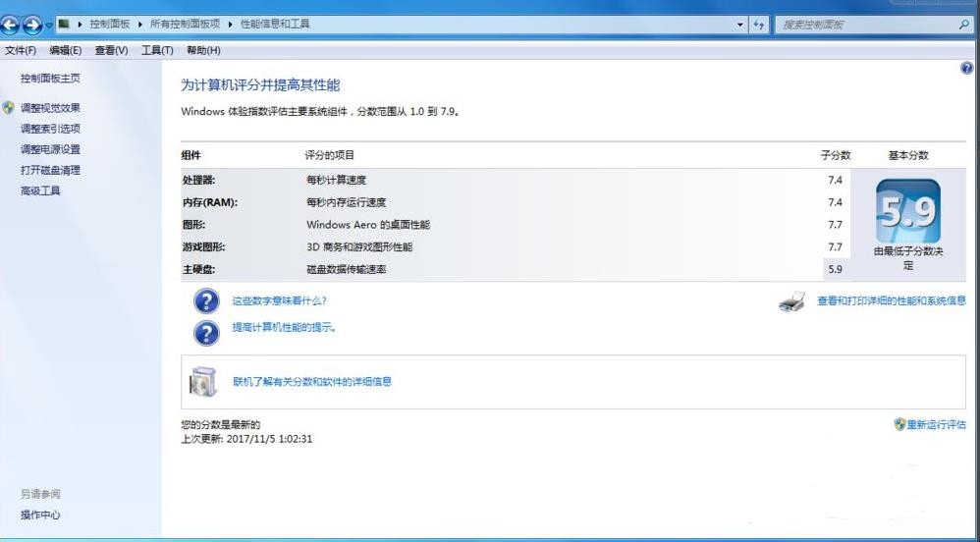Open 联机了解有关分数和软件的详细信息
Screen dimensions: 980x542
point(312,381)
